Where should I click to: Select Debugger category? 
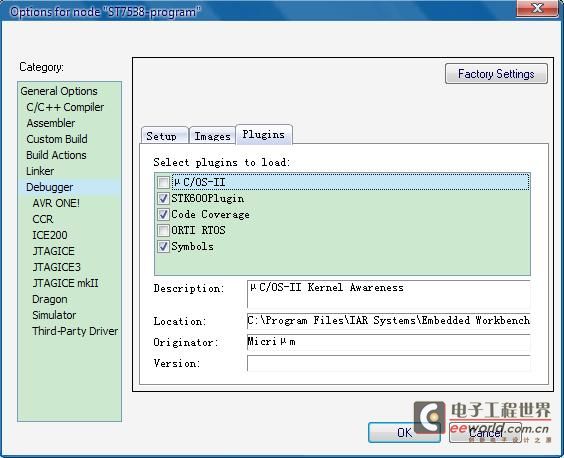50,187
